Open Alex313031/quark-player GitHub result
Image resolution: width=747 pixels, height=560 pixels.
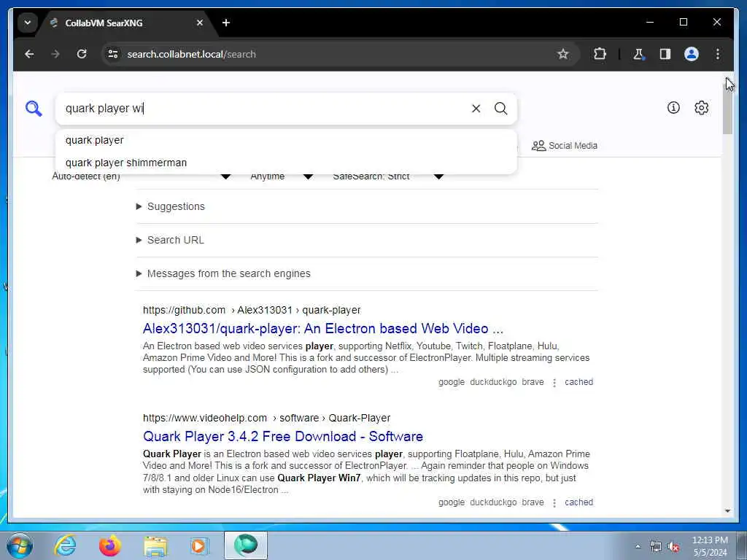tap(323, 329)
